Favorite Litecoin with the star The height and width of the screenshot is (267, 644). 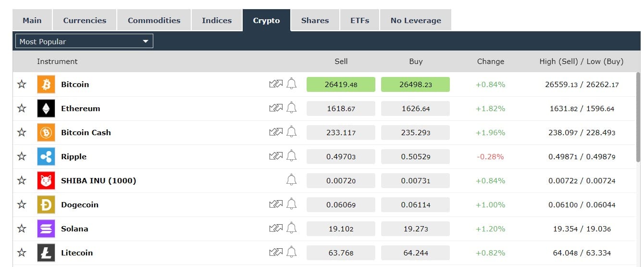[x=22, y=253]
